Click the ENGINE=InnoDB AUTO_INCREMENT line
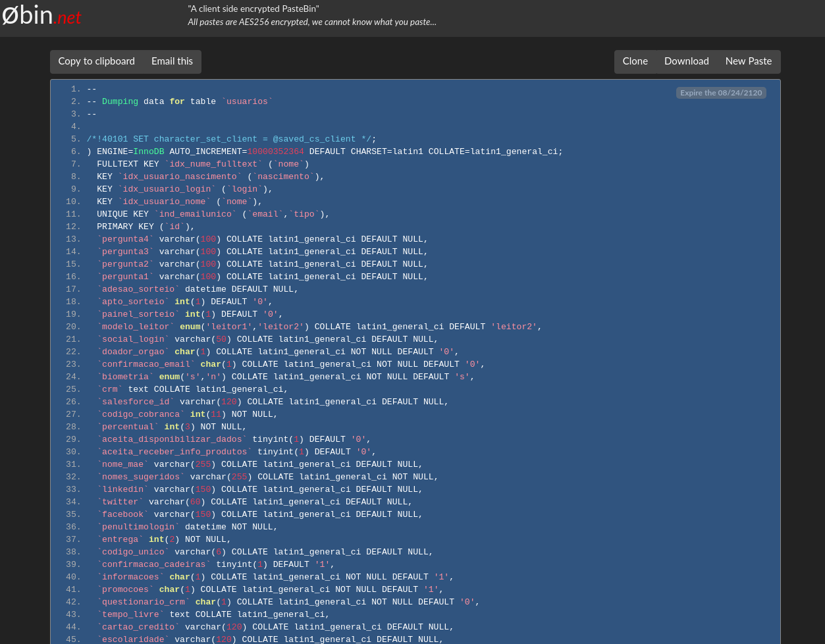825x644 pixels. 325,151
